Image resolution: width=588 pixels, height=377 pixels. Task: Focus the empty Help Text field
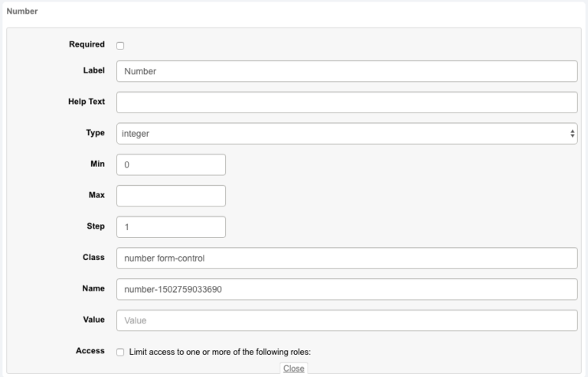click(346, 102)
